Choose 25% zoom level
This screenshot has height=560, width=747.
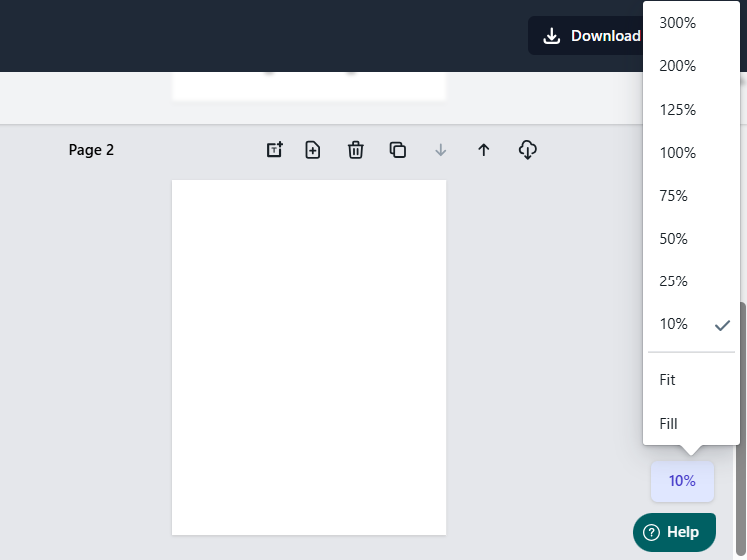pos(691,280)
